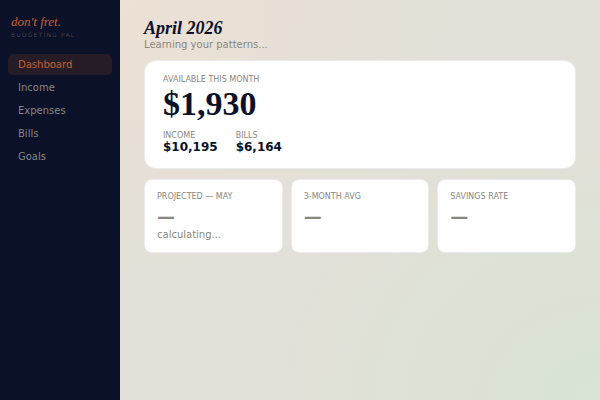The width and height of the screenshot is (600, 400).
Task: Select the 3-Month Avg card
Action: [x=360, y=216]
